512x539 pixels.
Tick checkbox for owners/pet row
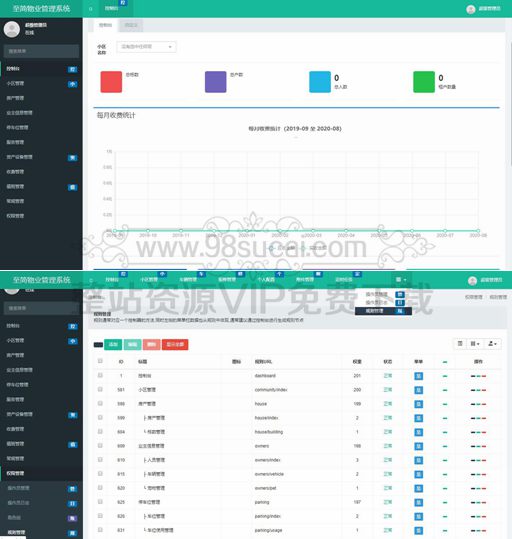tap(100, 488)
